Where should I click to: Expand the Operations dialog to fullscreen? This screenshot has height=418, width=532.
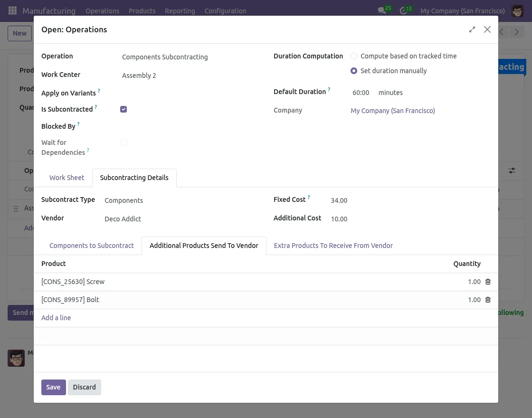click(472, 29)
